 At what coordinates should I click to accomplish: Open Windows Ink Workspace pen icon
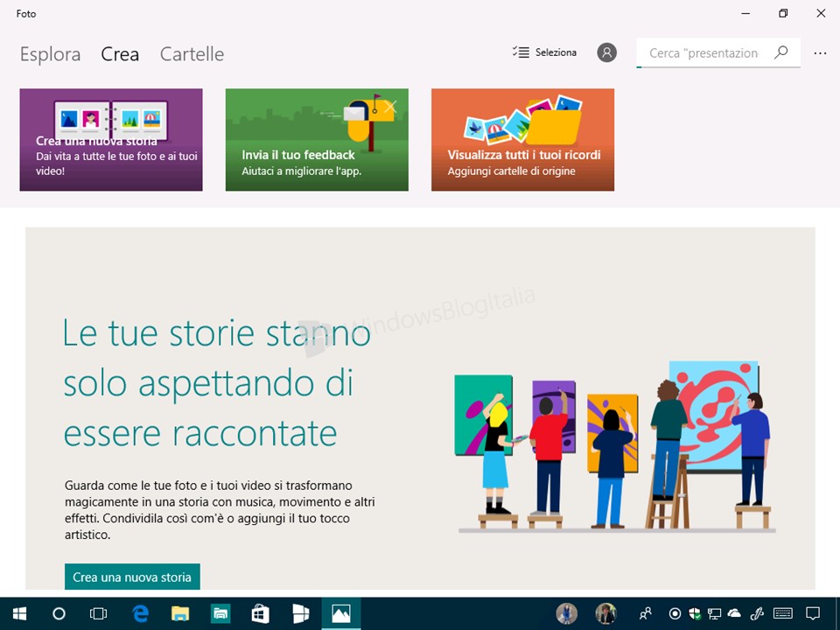click(757, 613)
